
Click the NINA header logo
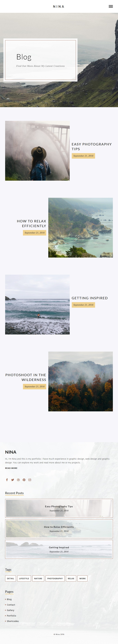pos(59,6)
